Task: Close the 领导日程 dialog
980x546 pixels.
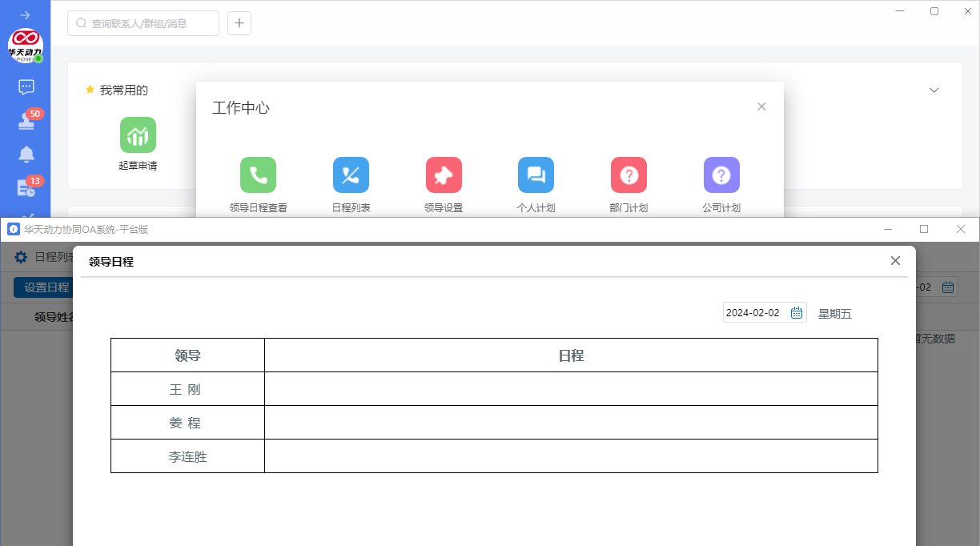Action: click(x=895, y=261)
